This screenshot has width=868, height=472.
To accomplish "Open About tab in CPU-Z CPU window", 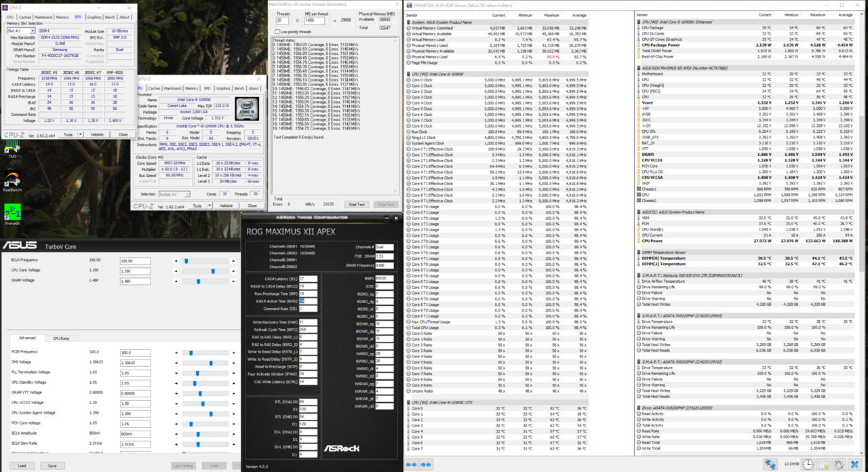I will 254,88.
